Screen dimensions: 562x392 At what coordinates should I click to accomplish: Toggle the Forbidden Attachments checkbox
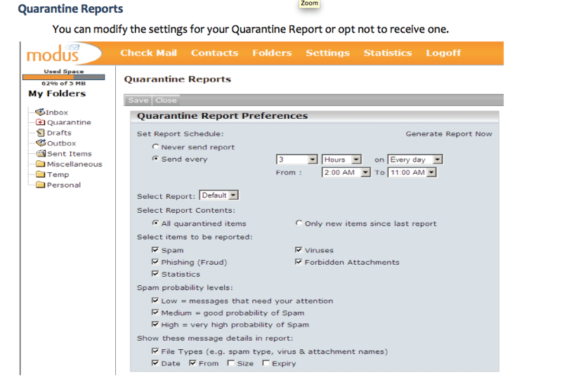299,261
